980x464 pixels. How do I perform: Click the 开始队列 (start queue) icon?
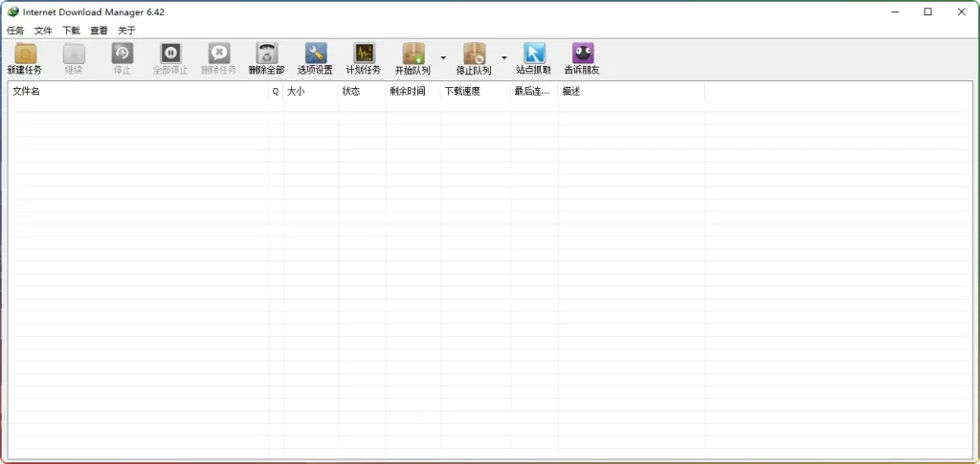413,53
